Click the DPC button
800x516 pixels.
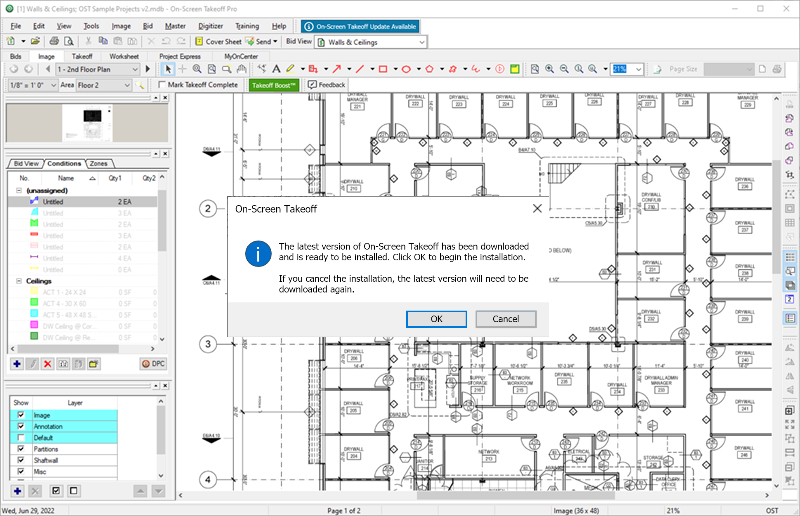(153, 363)
